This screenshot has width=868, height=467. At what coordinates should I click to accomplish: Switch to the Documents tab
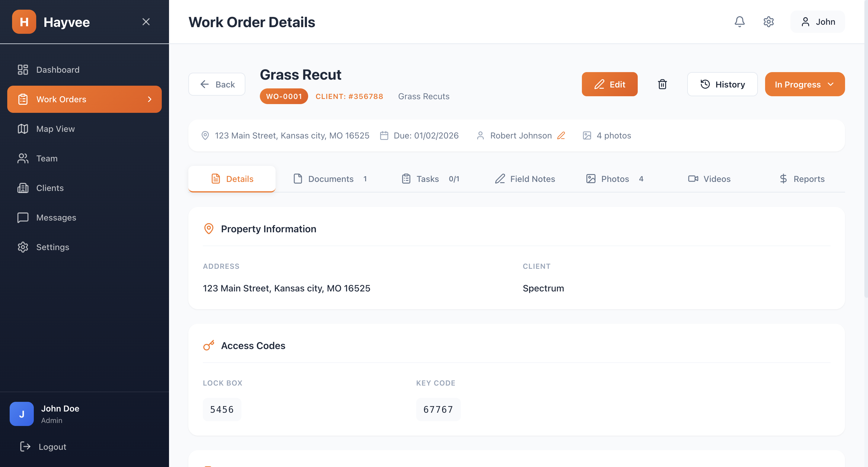pos(330,179)
